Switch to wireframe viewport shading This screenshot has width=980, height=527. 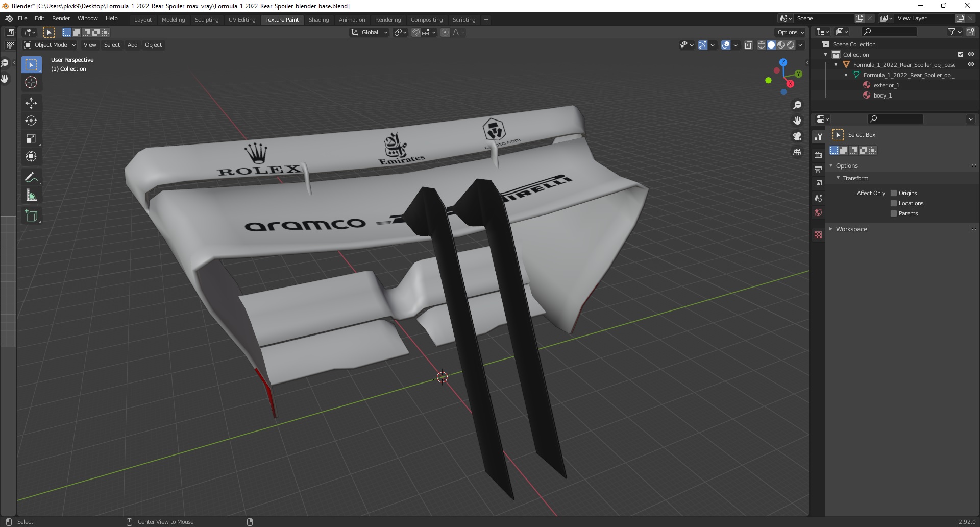click(x=762, y=45)
